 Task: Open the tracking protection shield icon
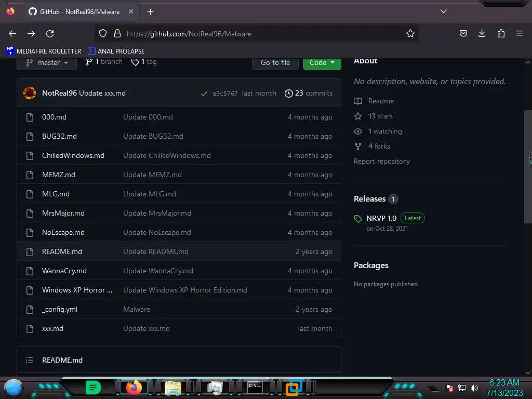(103, 33)
